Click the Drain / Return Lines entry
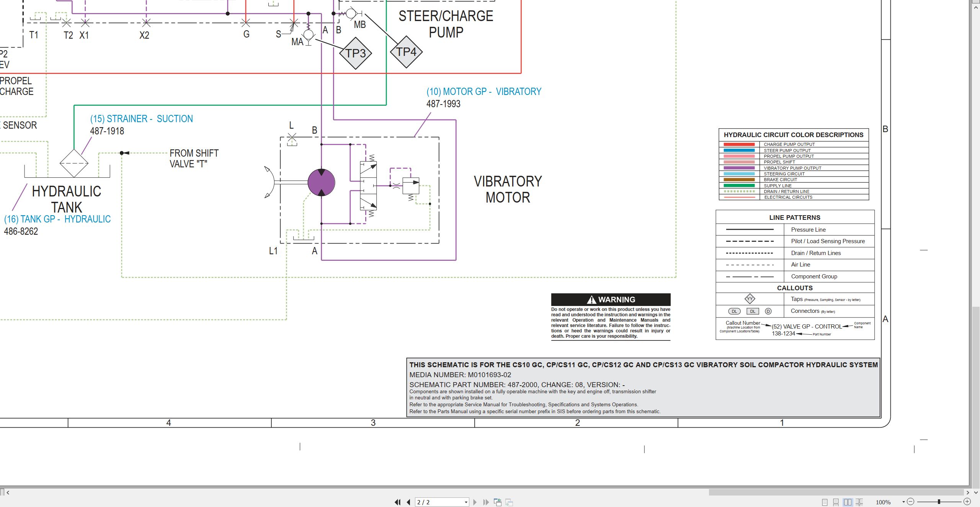980x507 pixels. point(816,253)
